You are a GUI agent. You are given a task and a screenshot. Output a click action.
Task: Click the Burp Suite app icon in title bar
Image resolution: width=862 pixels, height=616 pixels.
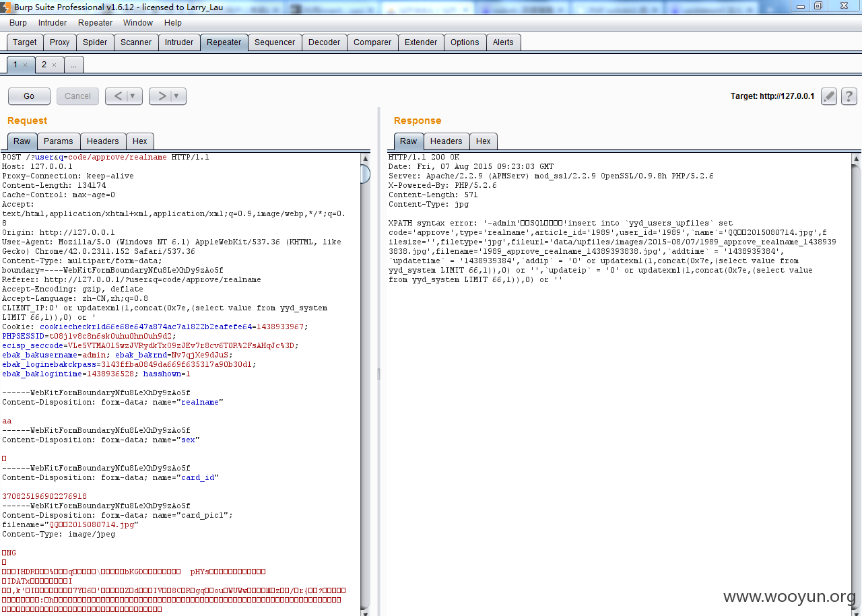pyautogui.click(x=6, y=6)
